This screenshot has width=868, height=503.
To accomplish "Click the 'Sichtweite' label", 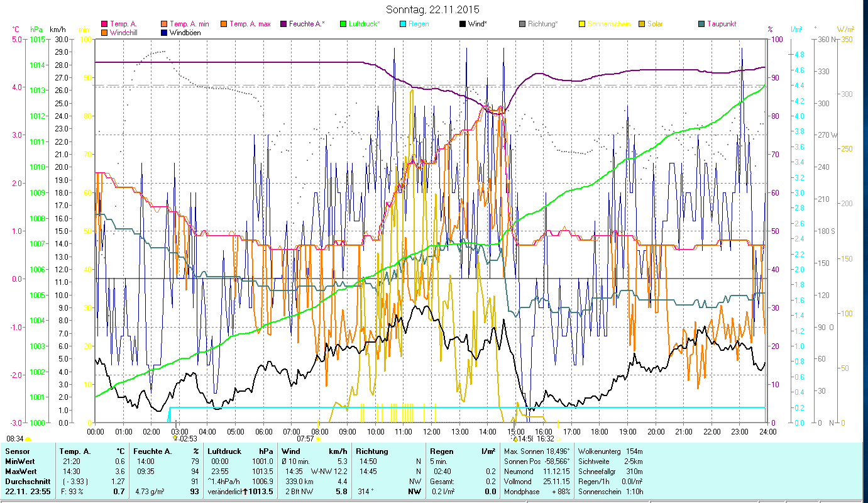I will 594,462.
